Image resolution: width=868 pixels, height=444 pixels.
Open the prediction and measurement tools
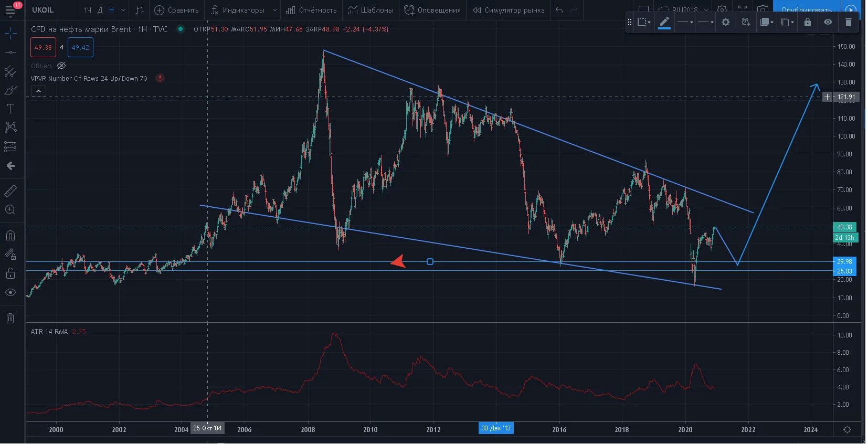click(x=10, y=146)
